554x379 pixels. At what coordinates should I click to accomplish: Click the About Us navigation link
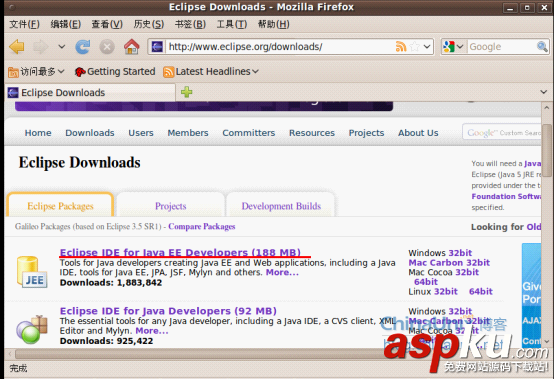tap(418, 133)
